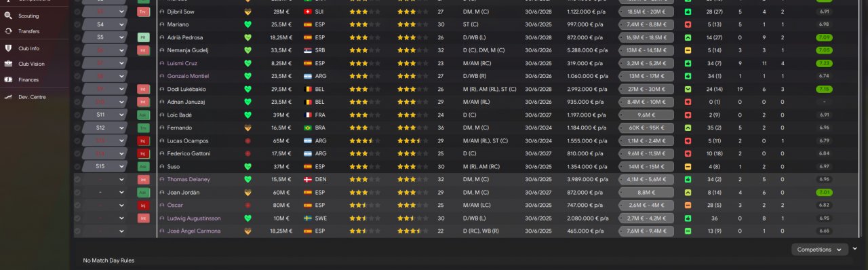Open Ludwig Augustinsson's player profile
Image resolution: width=868 pixels, height=270 pixels.
click(194, 218)
